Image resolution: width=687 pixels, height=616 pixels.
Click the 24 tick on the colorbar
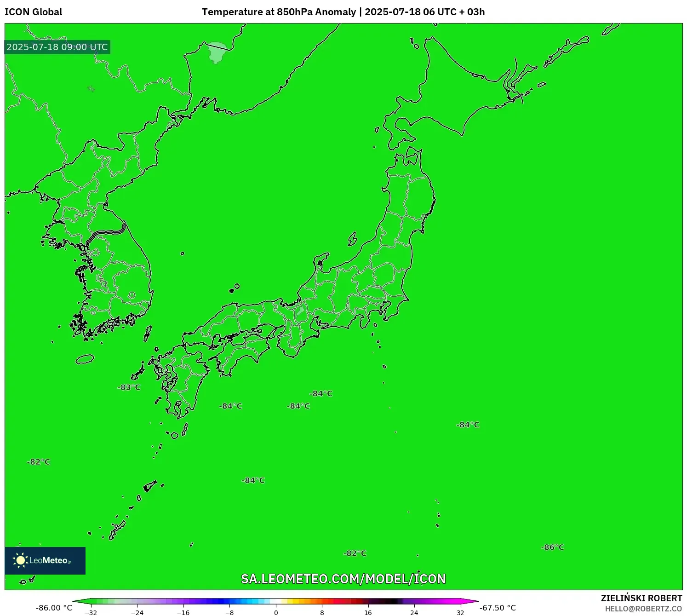414,612
